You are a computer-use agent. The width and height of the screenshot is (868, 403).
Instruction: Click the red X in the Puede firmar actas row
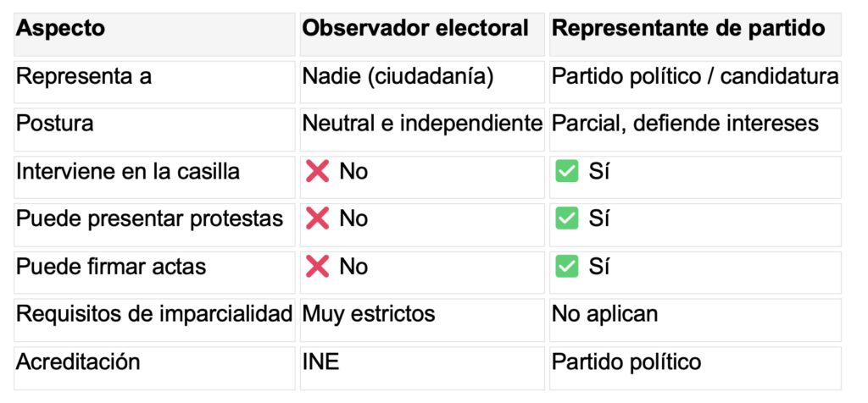[317, 268]
